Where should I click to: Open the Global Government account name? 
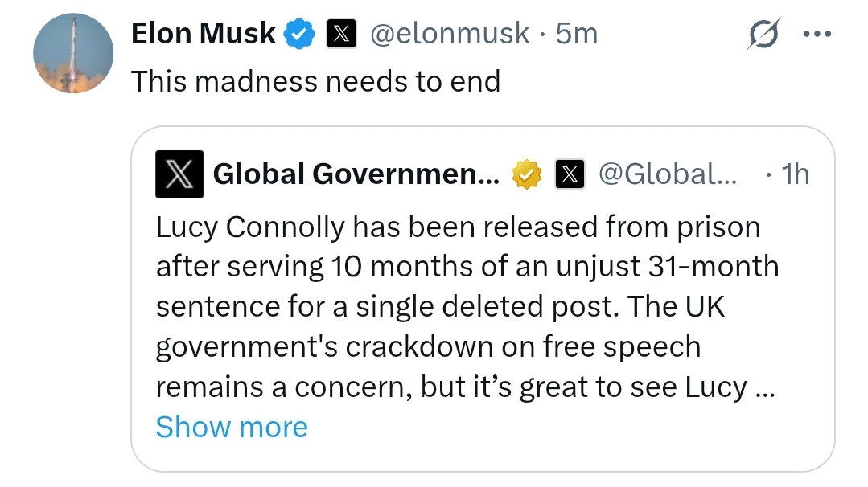click(x=356, y=174)
